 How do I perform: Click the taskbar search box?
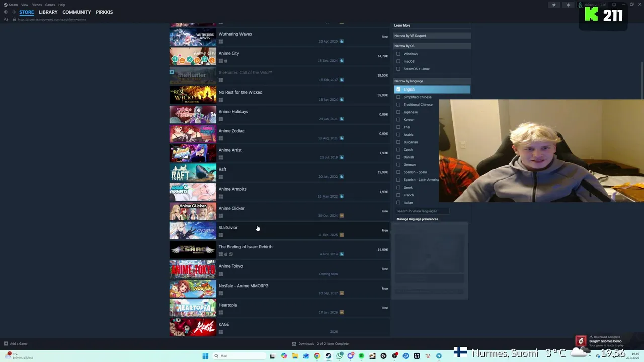pos(239,356)
